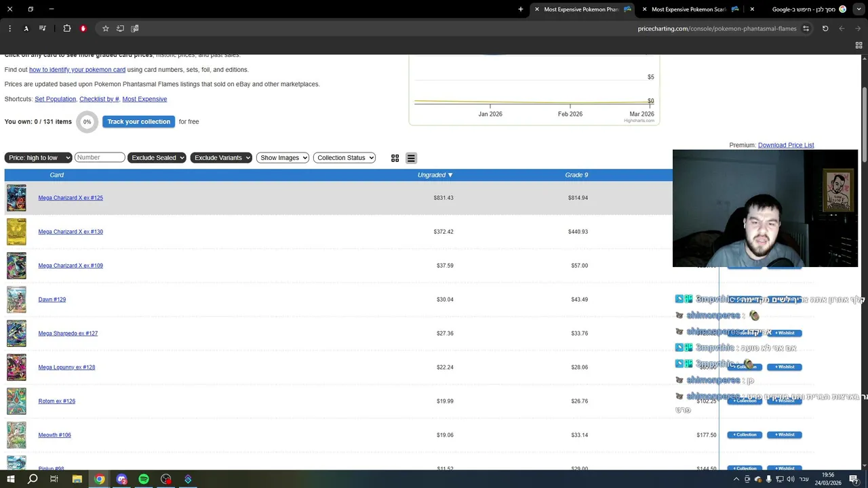Open Spotify from taskbar
Viewport: 868px width, 488px height.
coord(144,479)
